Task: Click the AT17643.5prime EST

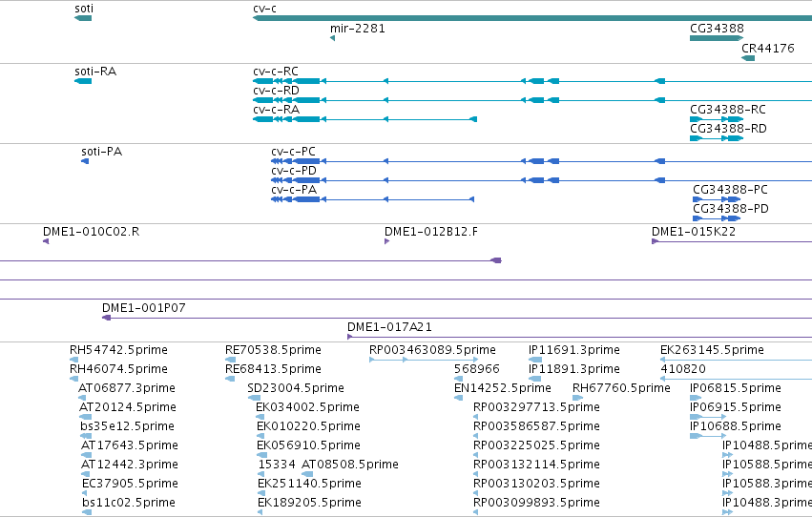Action: pyautogui.click(x=87, y=455)
